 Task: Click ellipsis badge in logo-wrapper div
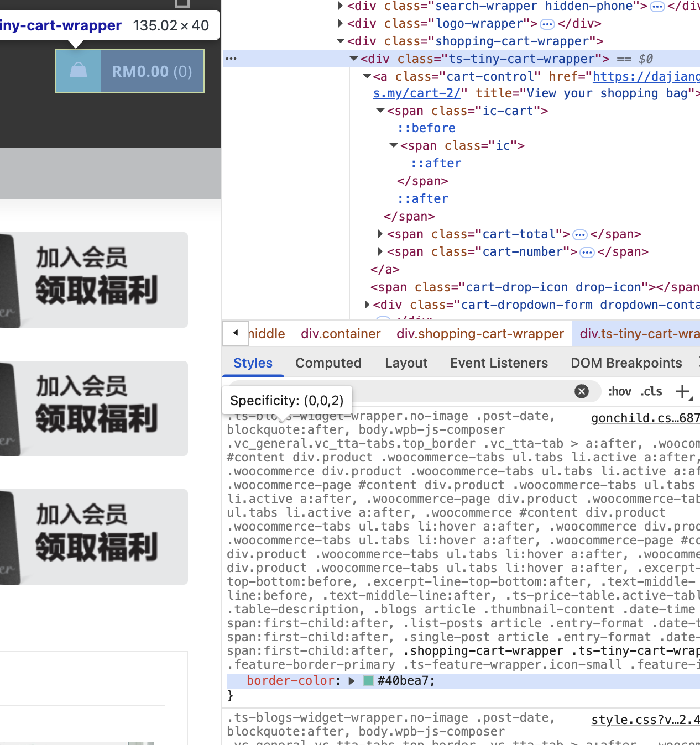[x=547, y=24]
